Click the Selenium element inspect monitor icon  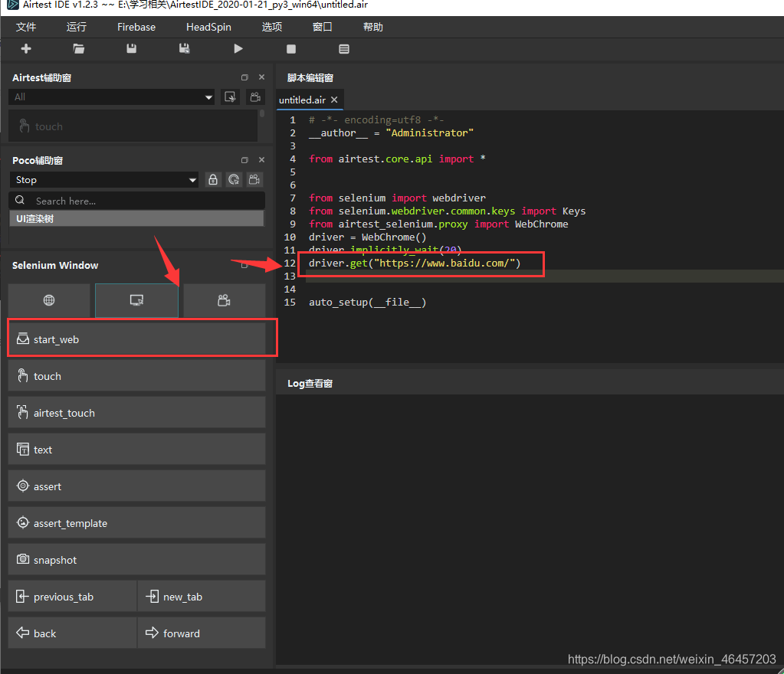136,300
